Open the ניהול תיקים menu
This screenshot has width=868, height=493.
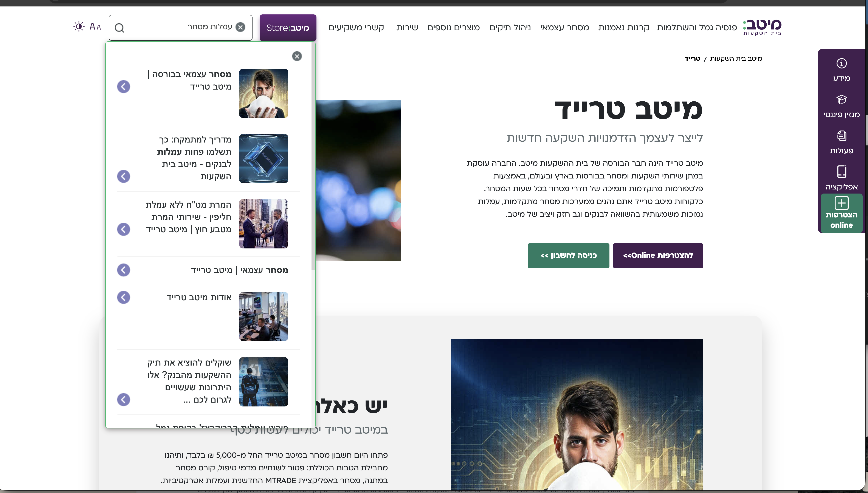click(510, 28)
